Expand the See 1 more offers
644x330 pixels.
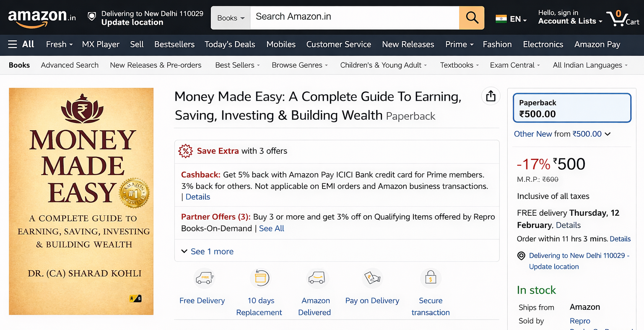point(208,251)
